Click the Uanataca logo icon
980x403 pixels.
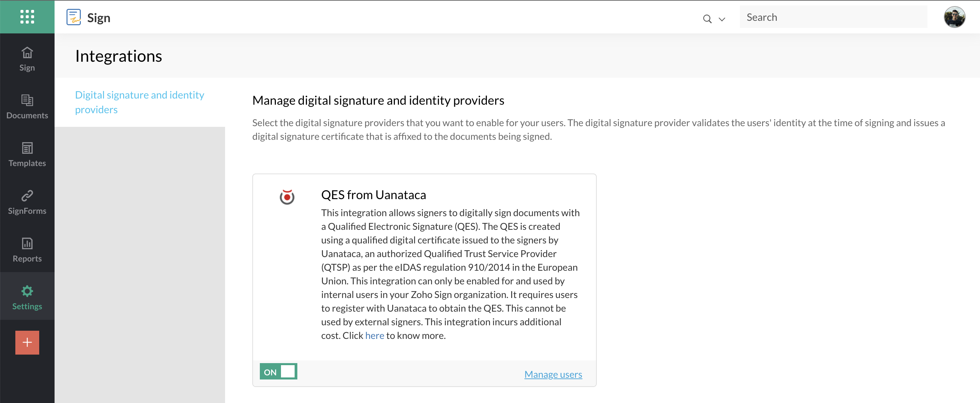[287, 197]
